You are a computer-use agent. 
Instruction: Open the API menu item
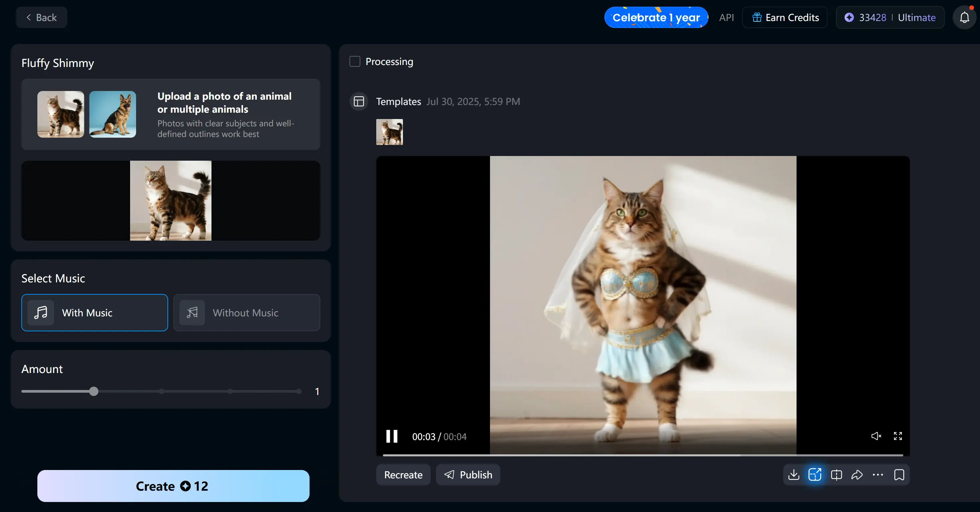click(726, 17)
